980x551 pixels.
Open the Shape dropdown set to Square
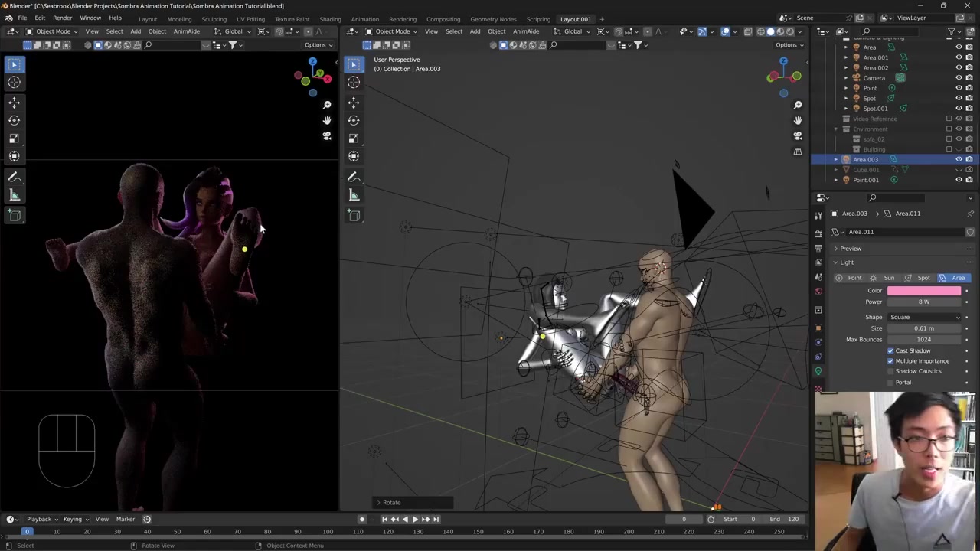(x=924, y=317)
